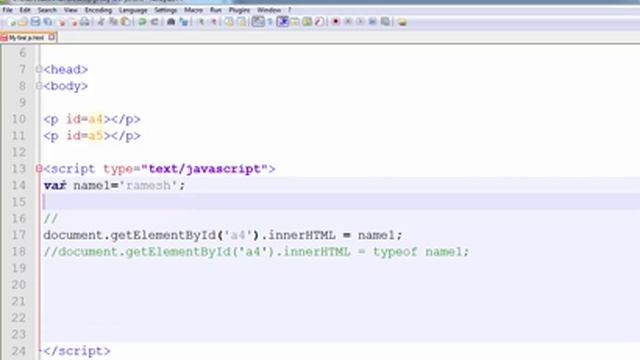640x360 pixels.
Task: Open the Window menu
Action: point(269,10)
